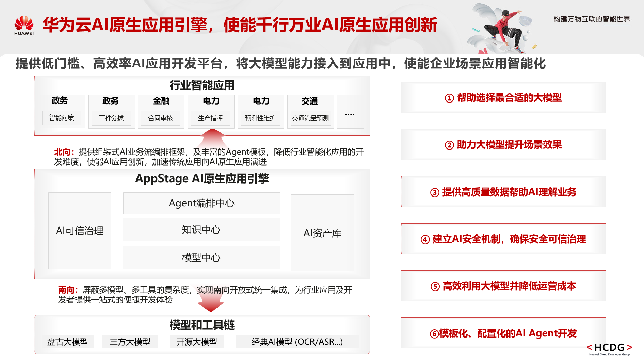The width and height of the screenshot is (644, 361).
Task: Click the 模型中心 block
Action: (x=202, y=257)
